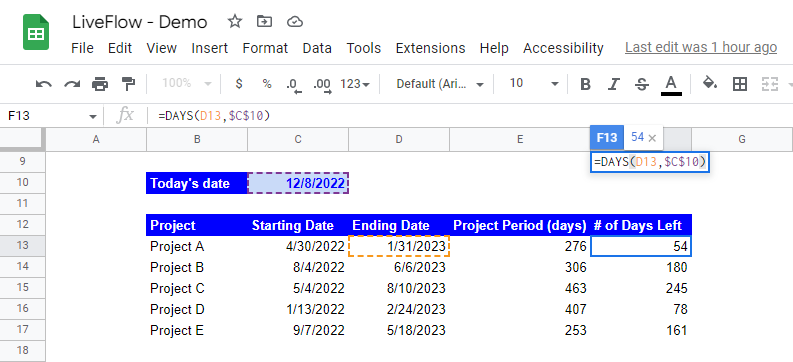Select the cell showing 463 days
The image size is (793, 362).
pos(519,288)
